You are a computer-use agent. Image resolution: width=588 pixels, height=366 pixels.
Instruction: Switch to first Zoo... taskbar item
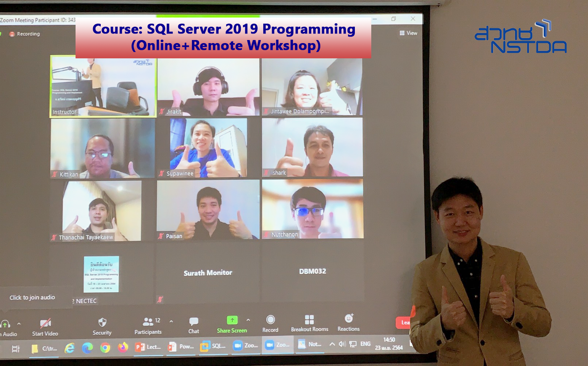tap(246, 345)
